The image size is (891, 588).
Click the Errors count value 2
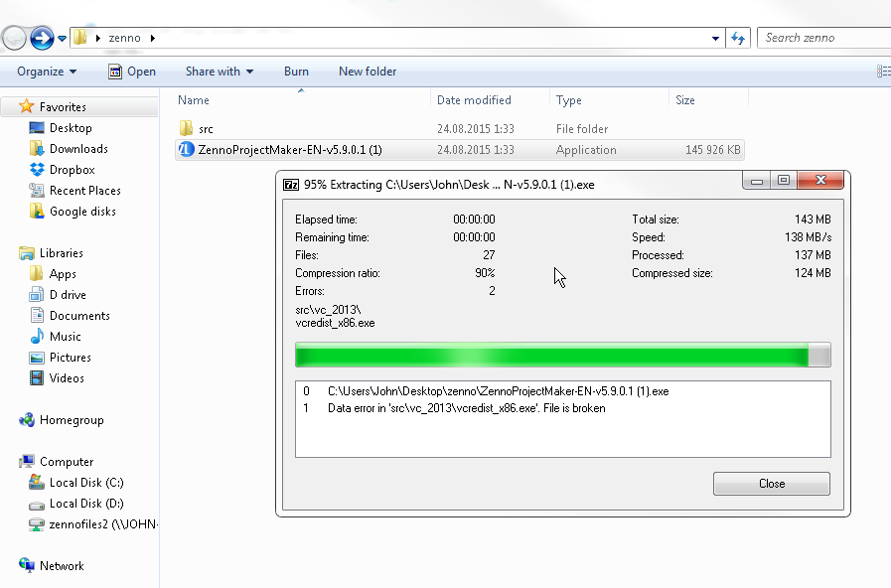pyautogui.click(x=492, y=291)
